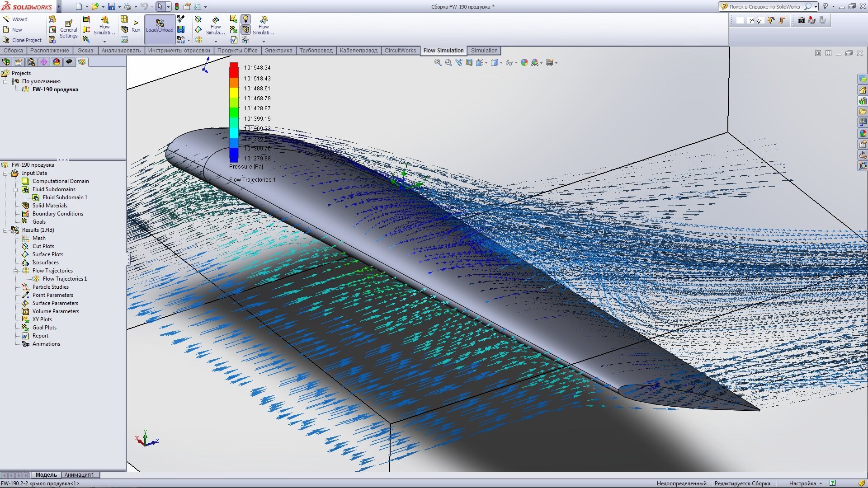
Task: Click the Report generation button
Action: click(40, 335)
